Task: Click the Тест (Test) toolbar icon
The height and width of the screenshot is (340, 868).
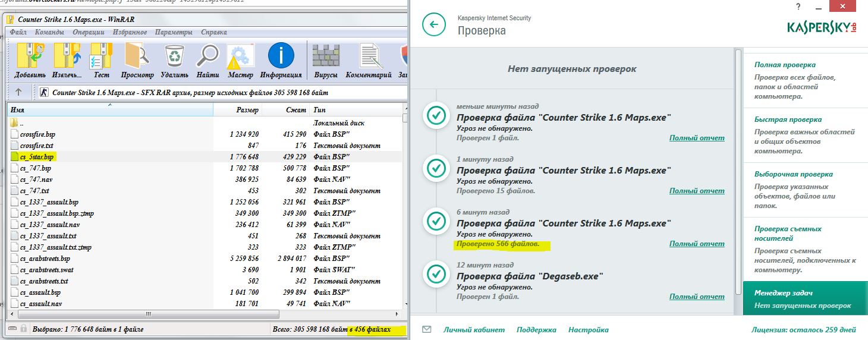Action: pos(102,56)
